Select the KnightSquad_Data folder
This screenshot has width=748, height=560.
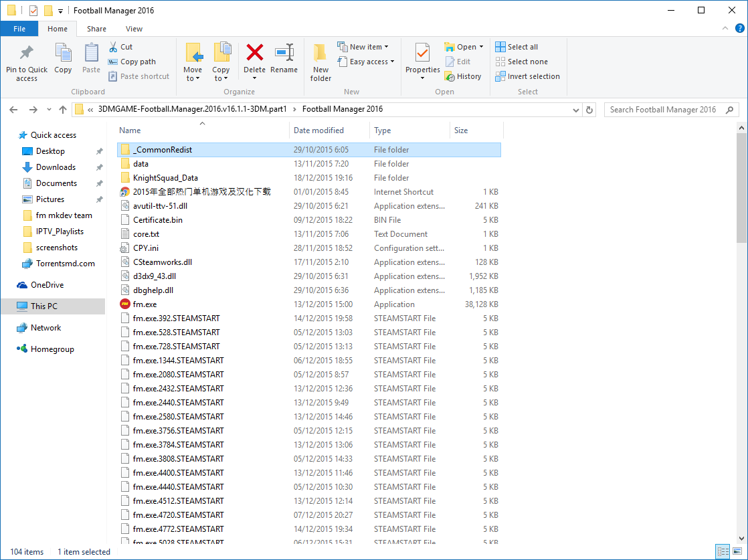pos(309,178)
